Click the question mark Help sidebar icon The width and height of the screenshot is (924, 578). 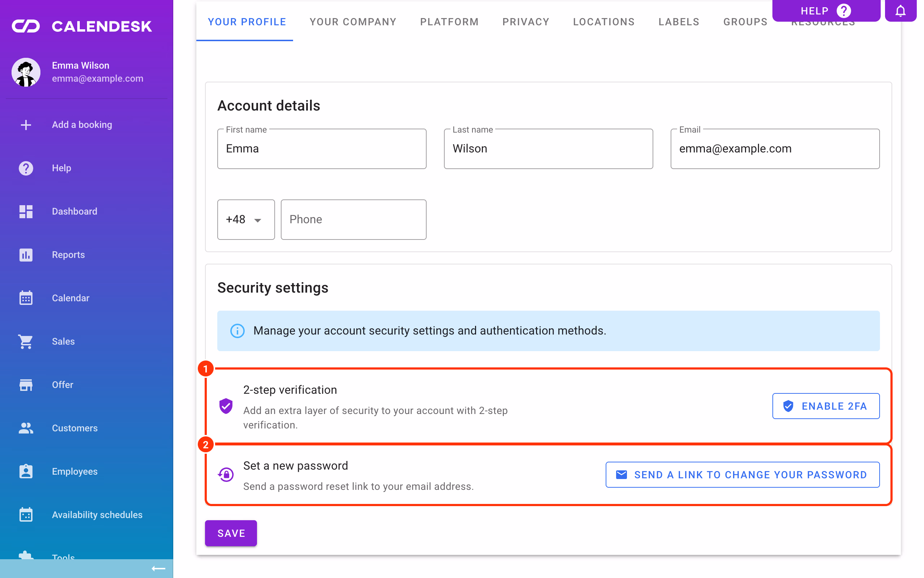click(x=26, y=168)
